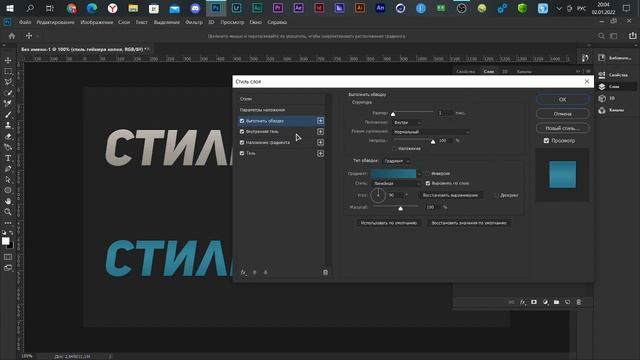640x360 pixels.
Task: Click the gradient scale slider handle
Action: (x=400, y=209)
